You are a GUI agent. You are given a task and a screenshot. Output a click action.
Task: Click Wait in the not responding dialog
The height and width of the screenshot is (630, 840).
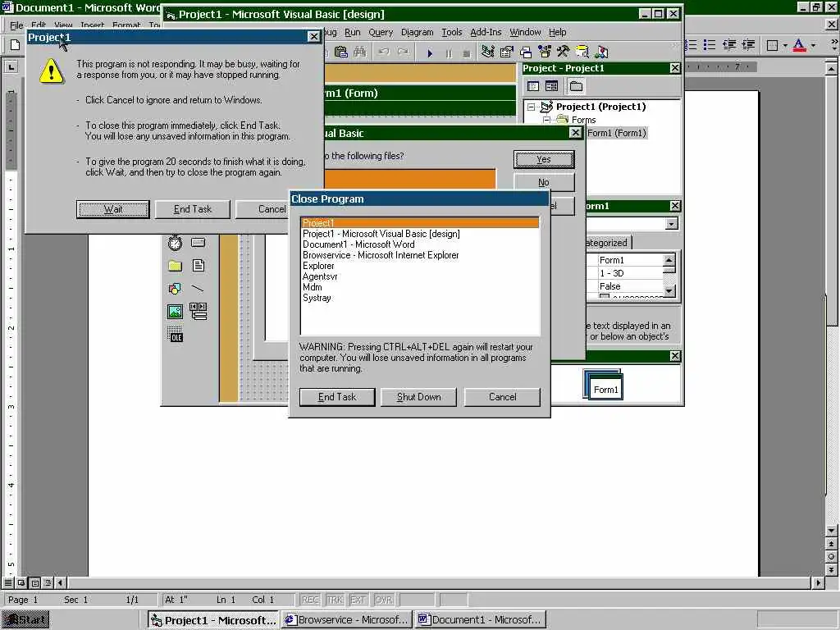[x=113, y=209]
